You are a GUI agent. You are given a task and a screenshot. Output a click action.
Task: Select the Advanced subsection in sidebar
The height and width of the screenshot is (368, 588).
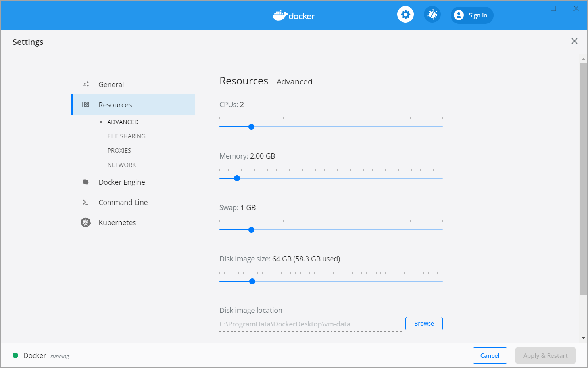tap(123, 122)
